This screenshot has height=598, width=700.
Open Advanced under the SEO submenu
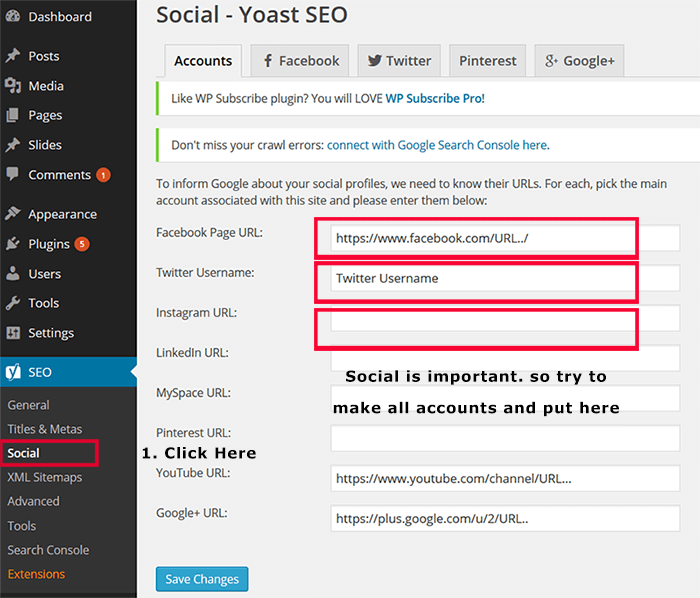33,501
